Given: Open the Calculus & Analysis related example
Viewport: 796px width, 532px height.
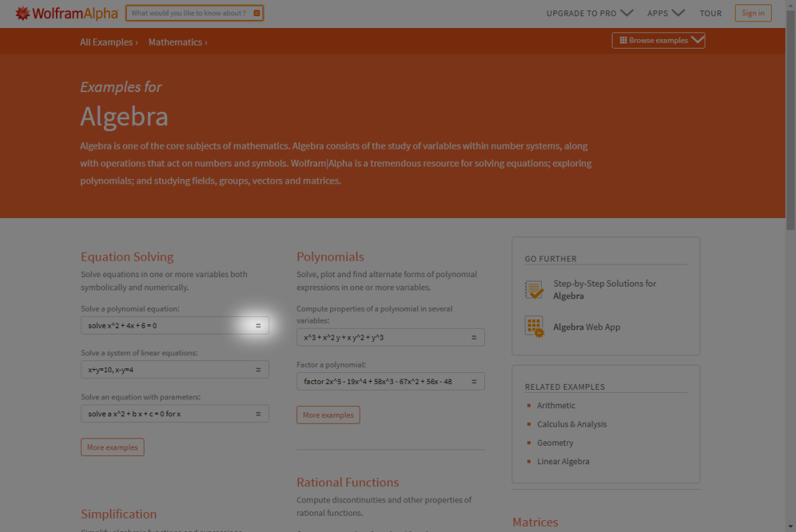Looking at the screenshot, I should tap(572, 424).
